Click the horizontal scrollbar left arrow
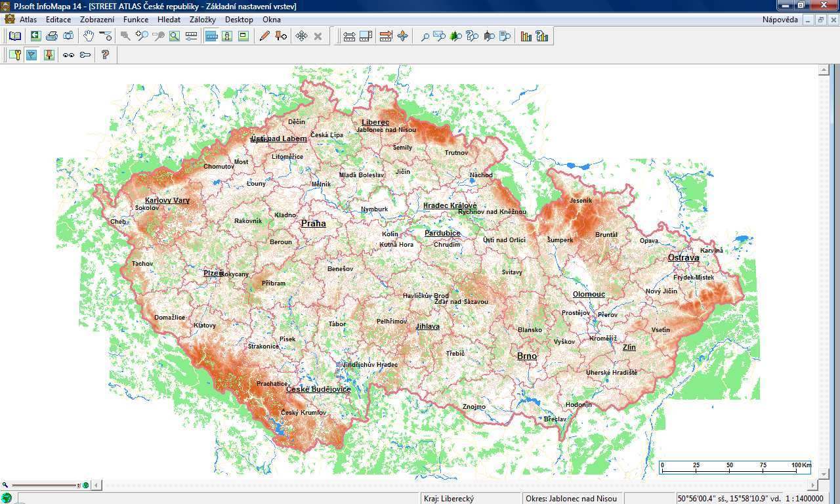This screenshot has height=504, width=840. pyautogui.click(x=96, y=486)
